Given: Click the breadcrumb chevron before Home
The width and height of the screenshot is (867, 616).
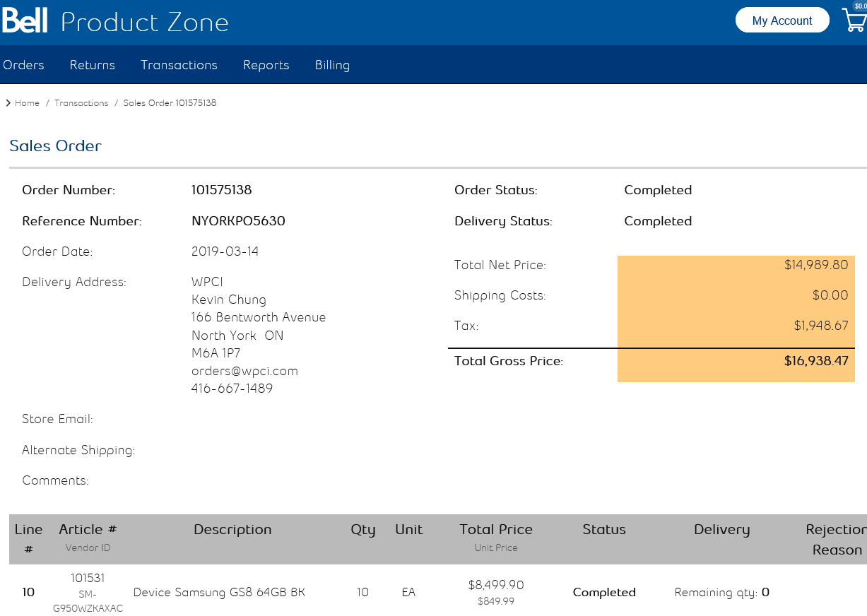Looking at the screenshot, I should [x=8, y=103].
